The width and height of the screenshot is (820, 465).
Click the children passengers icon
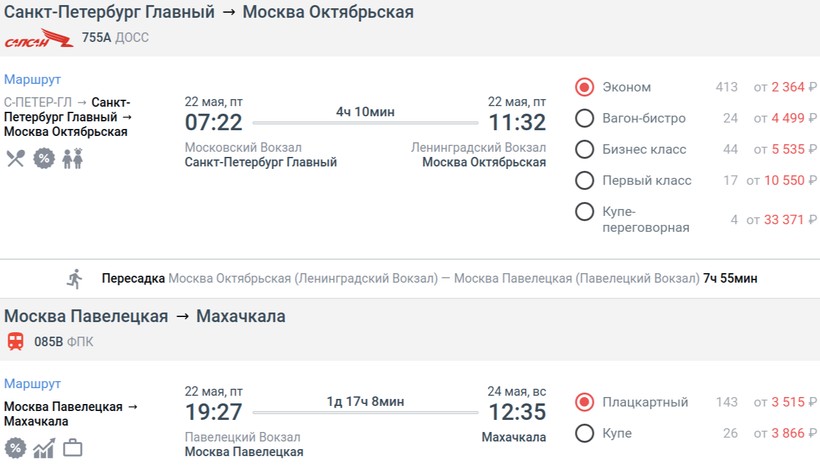click(73, 158)
